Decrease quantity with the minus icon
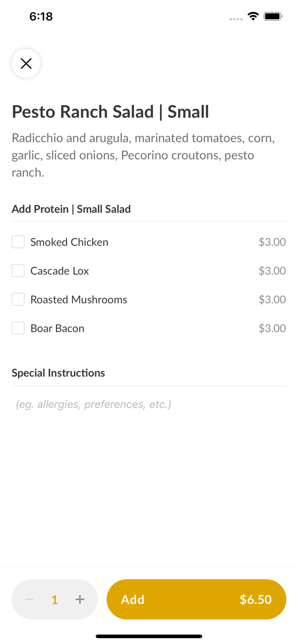The image size is (298, 644). (30, 599)
